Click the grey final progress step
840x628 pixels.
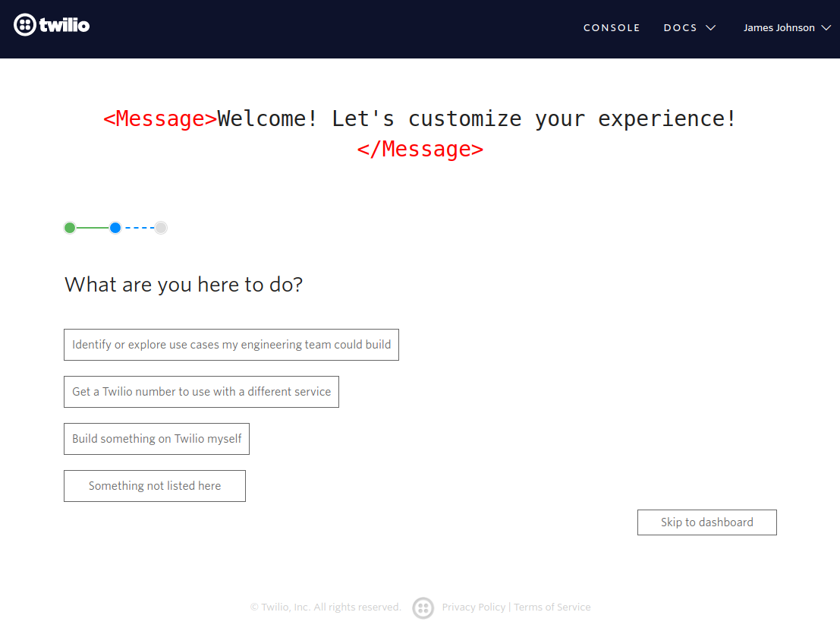point(161,228)
